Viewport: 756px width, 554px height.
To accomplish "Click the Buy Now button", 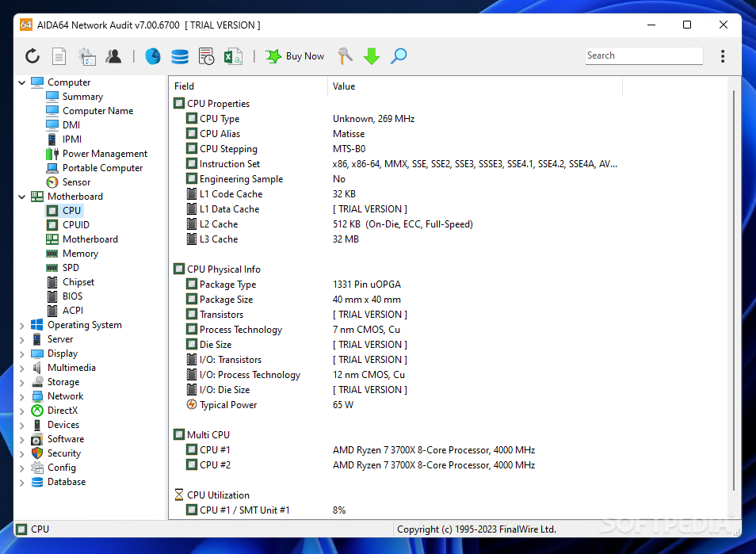I will [x=295, y=56].
